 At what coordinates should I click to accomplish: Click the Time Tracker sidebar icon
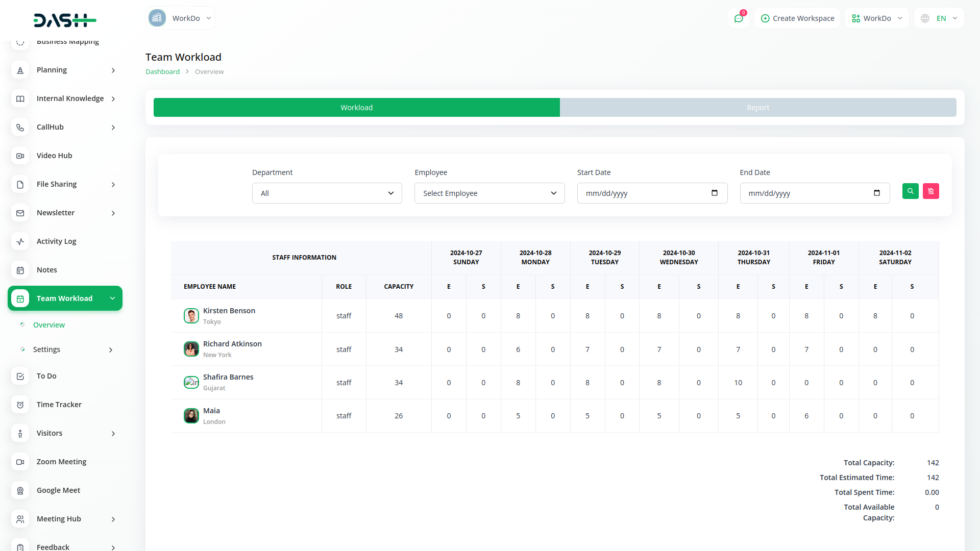20,405
